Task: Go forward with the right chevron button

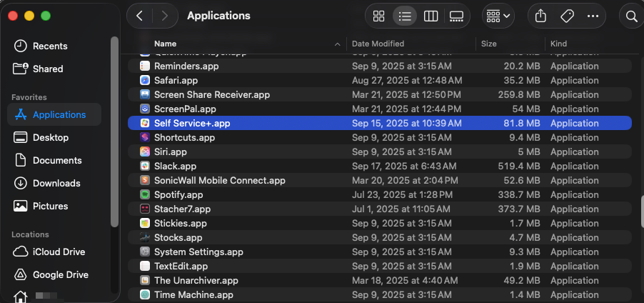Action: [165, 16]
